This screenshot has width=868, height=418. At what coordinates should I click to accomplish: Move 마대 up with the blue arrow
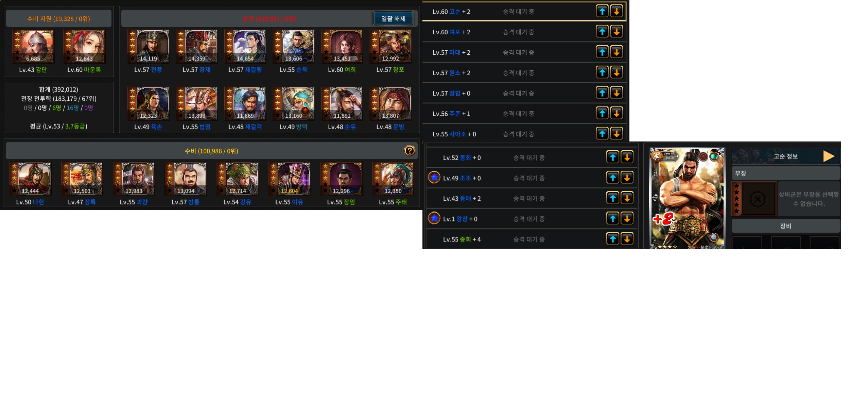[602, 52]
